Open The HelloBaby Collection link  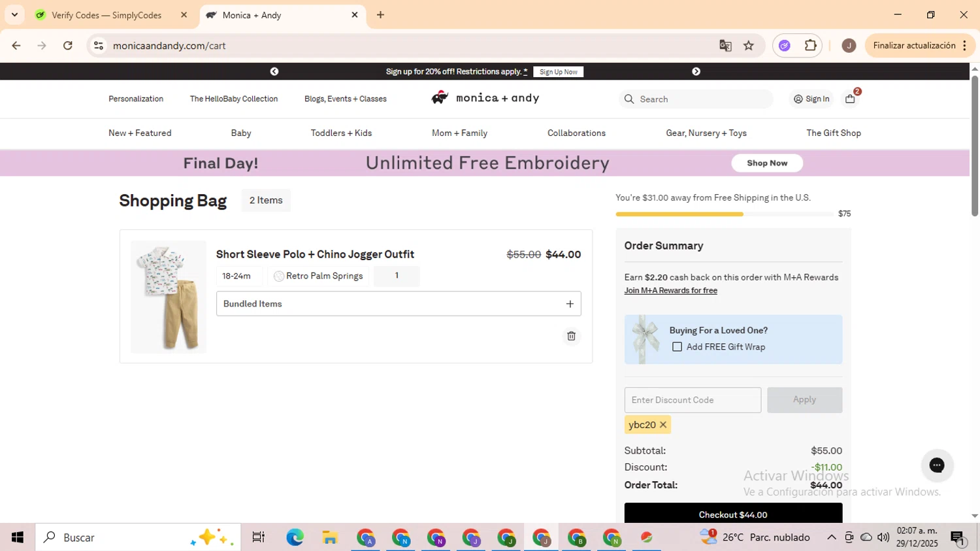click(234, 99)
